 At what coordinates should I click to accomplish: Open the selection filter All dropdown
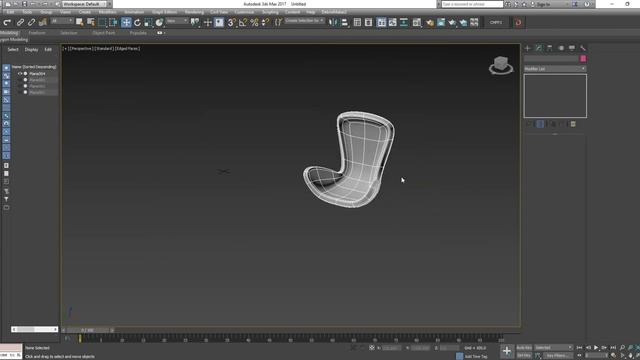click(62, 21)
